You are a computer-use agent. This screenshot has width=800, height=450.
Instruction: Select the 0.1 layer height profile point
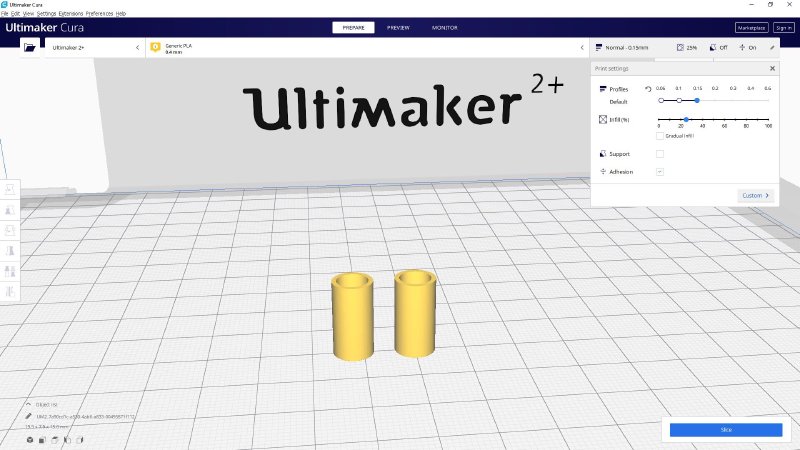(679, 101)
